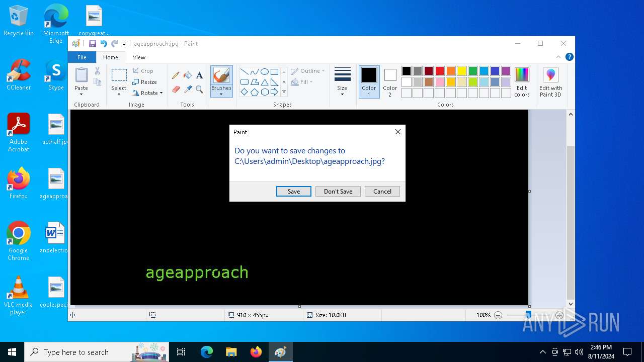Switch to the Home ribbon tab
Screen dimensions: 644x362
(x=111, y=57)
